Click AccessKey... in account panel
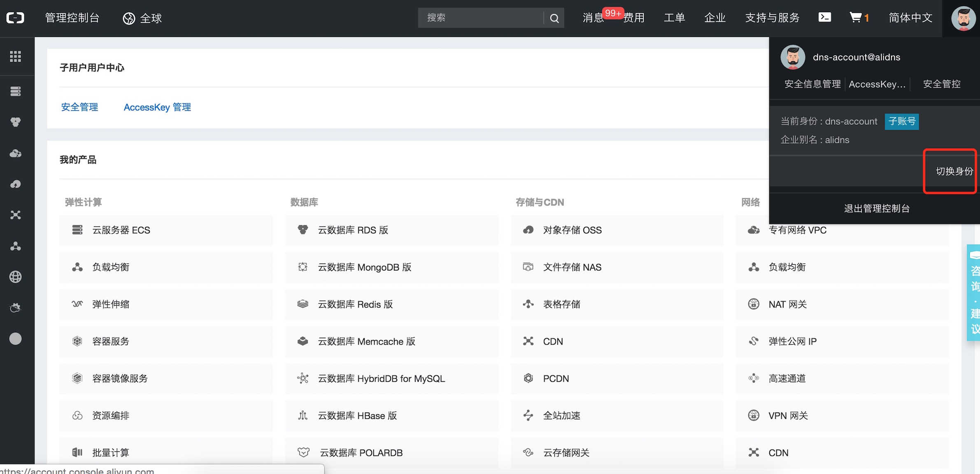This screenshot has width=980, height=474. pos(877,84)
